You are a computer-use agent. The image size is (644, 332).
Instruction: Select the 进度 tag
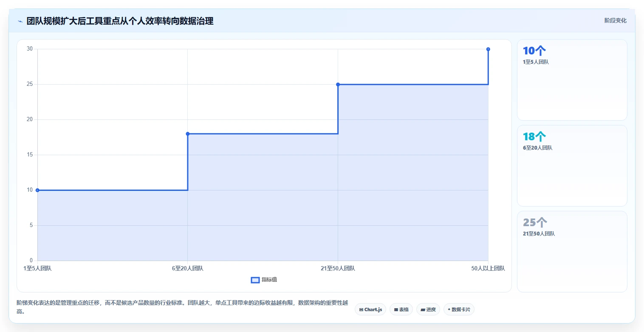pyautogui.click(x=428, y=309)
